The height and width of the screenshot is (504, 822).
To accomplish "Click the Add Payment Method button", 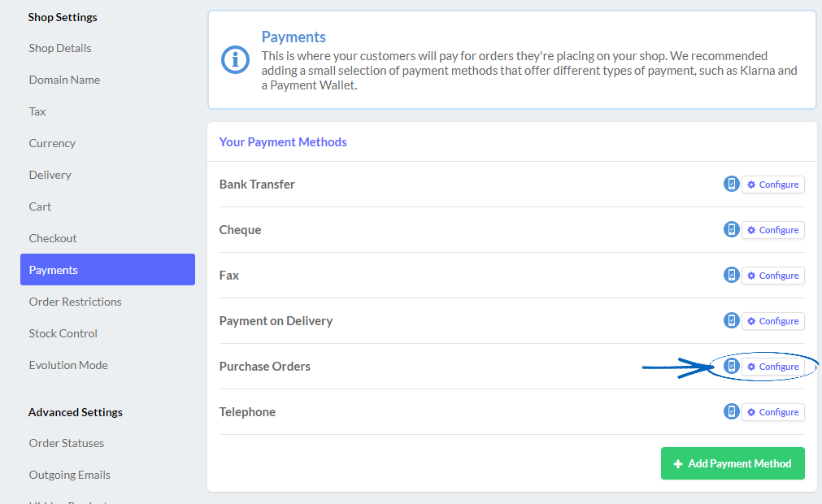I will 732,463.
